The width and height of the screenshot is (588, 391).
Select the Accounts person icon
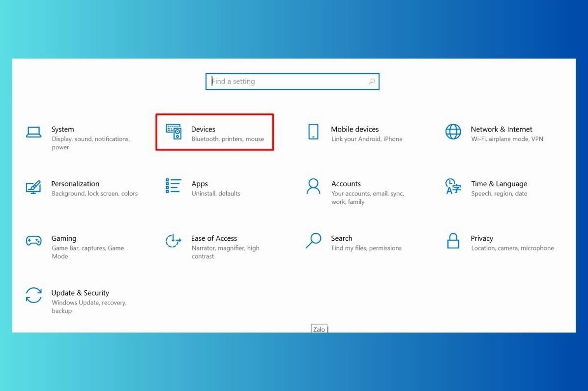click(313, 187)
